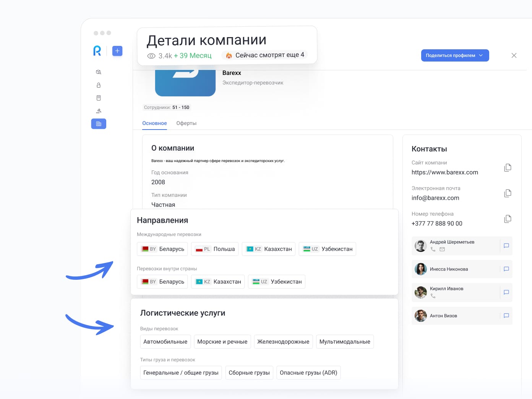Click the RoolzApp R logo

click(97, 51)
